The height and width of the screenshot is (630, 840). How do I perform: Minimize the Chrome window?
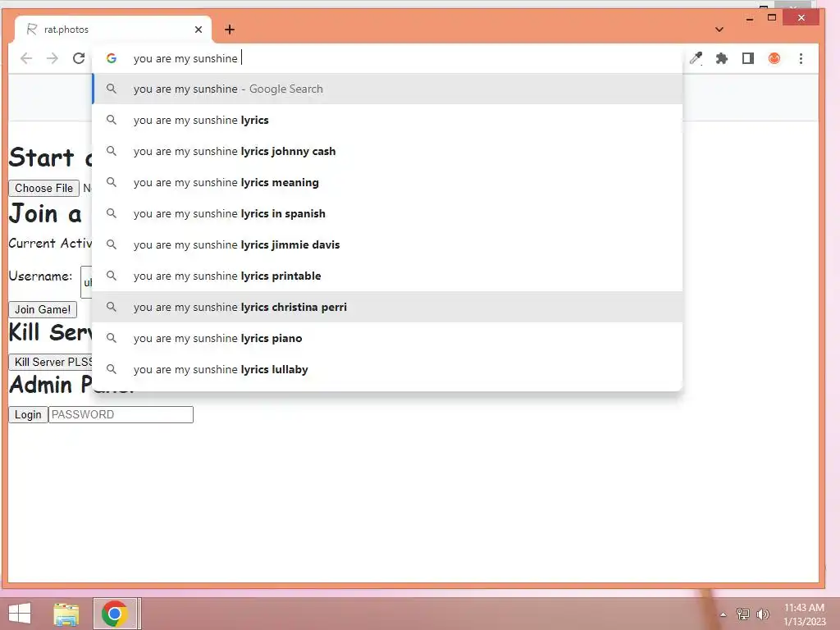[x=750, y=18]
